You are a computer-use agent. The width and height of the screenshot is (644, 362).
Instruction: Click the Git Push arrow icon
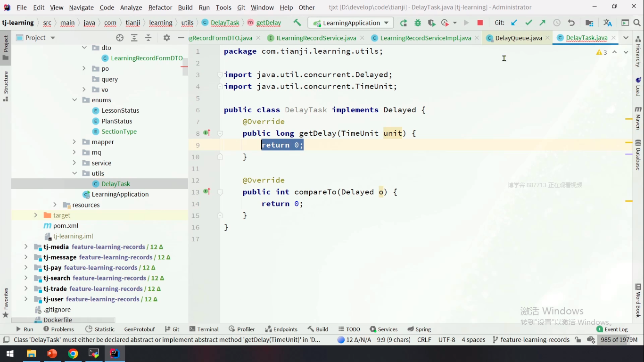tap(543, 23)
